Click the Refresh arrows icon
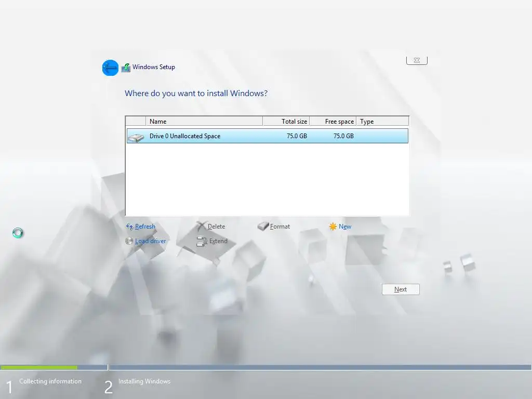 [x=129, y=227]
